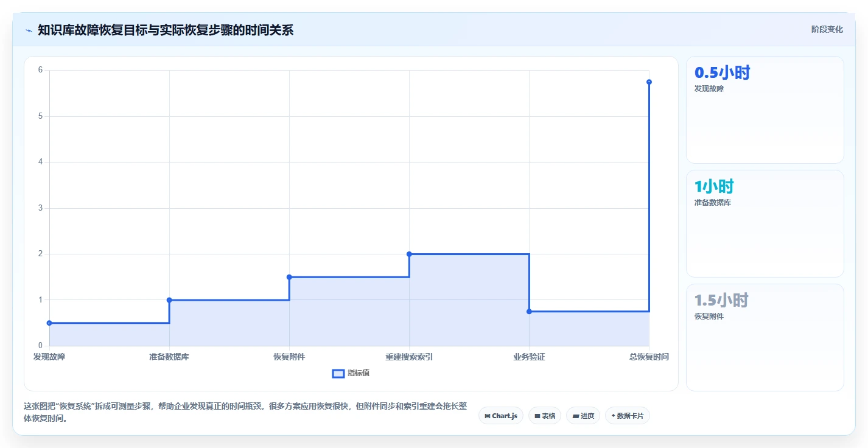Click the data point above 业务验证
This screenshot has width=868, height=448.
tap(529, 312)
